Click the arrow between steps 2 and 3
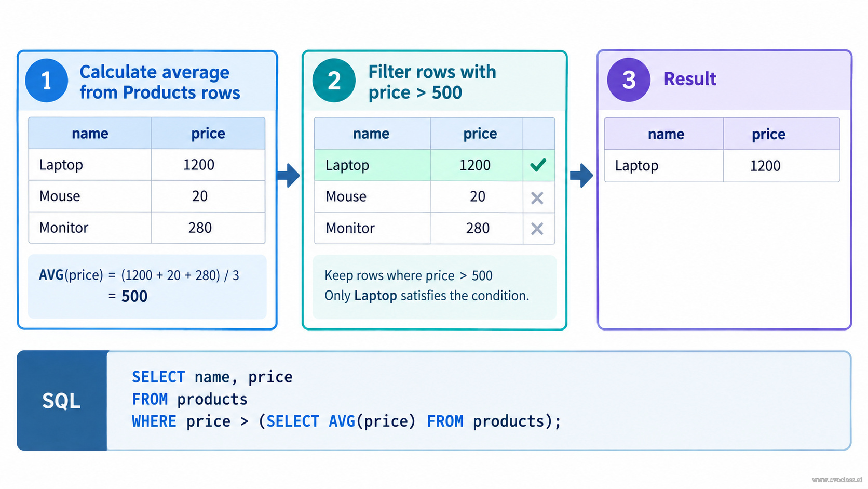Image resolution: width=868 pixels, height=489 pixels. click(x=581, y=175)
